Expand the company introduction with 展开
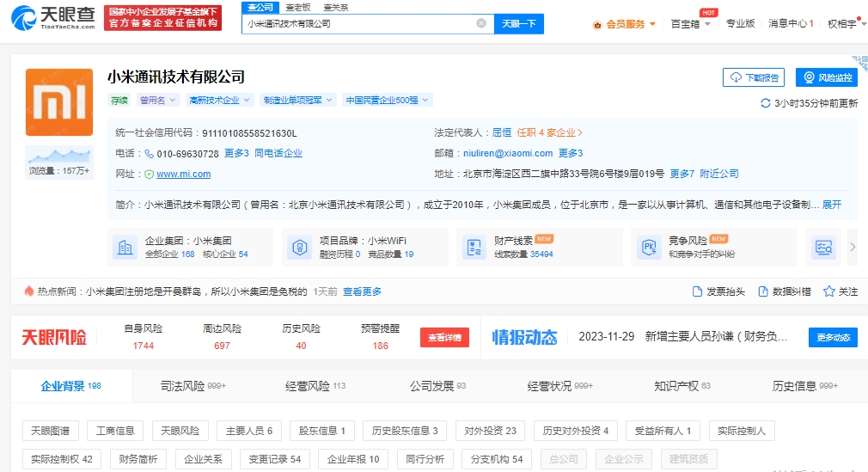The height and width of the screenshot is (472, 868). click(x=831, y=205)
